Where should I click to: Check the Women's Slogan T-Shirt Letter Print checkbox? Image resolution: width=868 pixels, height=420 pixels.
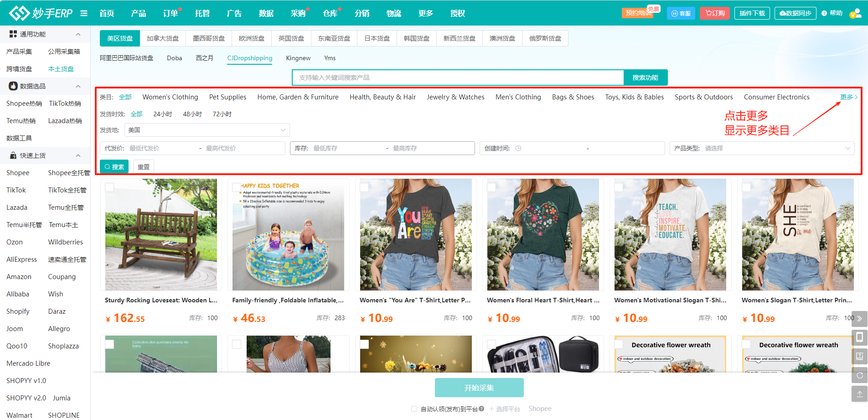click(x=746, y=187)
